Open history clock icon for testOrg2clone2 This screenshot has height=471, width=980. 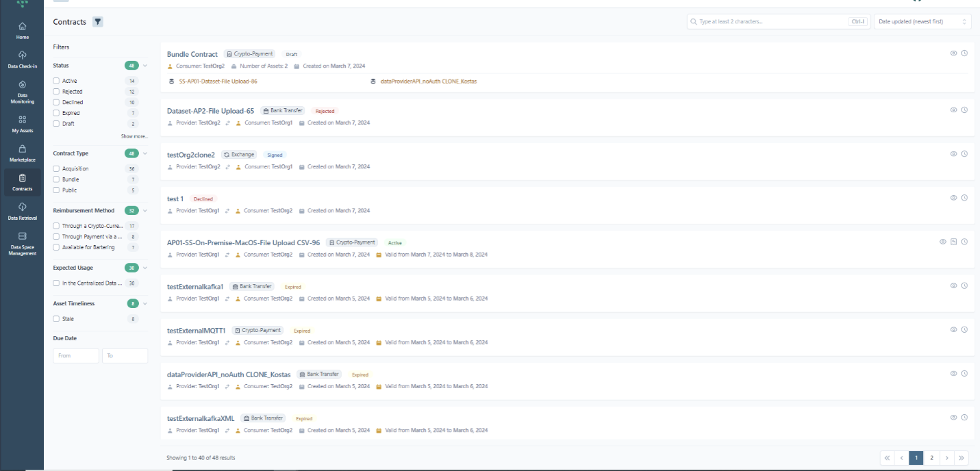point(964,154)
